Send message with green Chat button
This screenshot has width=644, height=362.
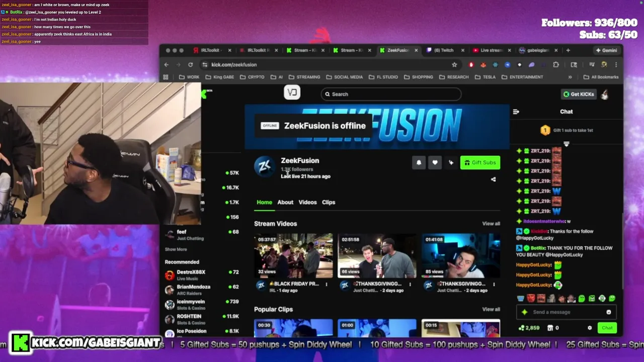tap(607, 328)
